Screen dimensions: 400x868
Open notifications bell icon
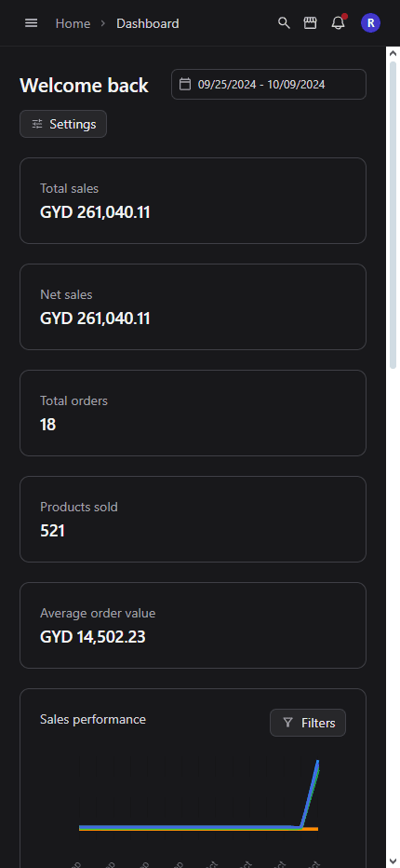(338, 23)
